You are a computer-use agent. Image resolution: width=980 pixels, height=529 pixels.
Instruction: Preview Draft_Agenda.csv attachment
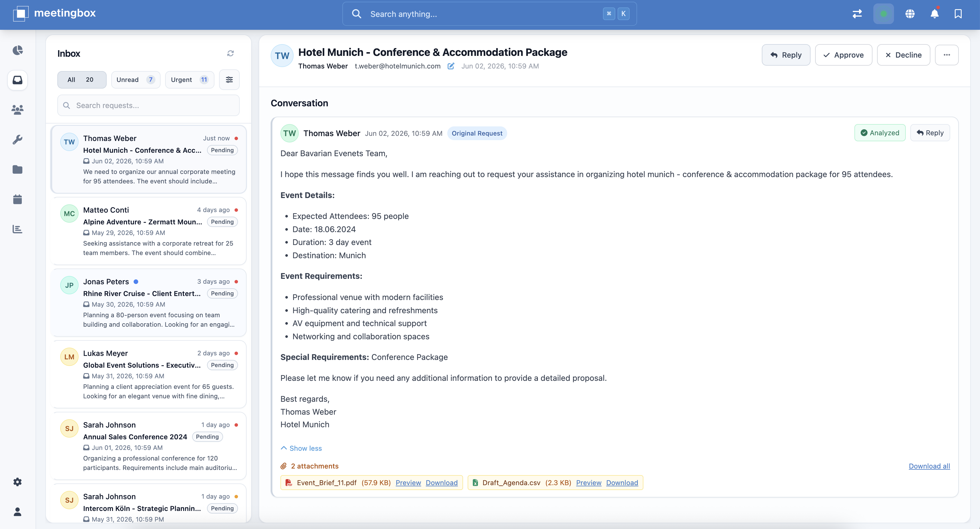pos(589,483)
